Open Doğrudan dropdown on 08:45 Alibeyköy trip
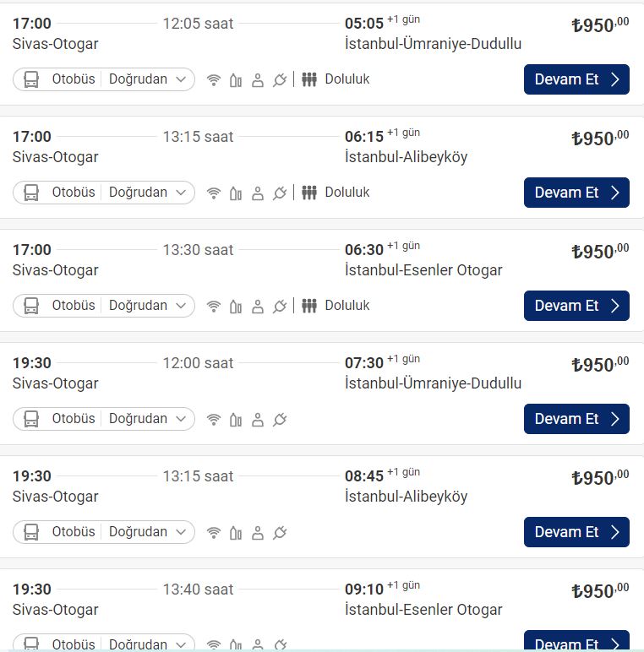The height and width of the screenshot is (652, 644). pyautogui.click(x=148, y=532)
